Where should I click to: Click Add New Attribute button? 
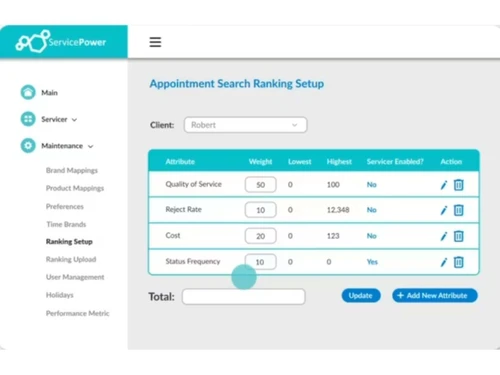[435, 296]
